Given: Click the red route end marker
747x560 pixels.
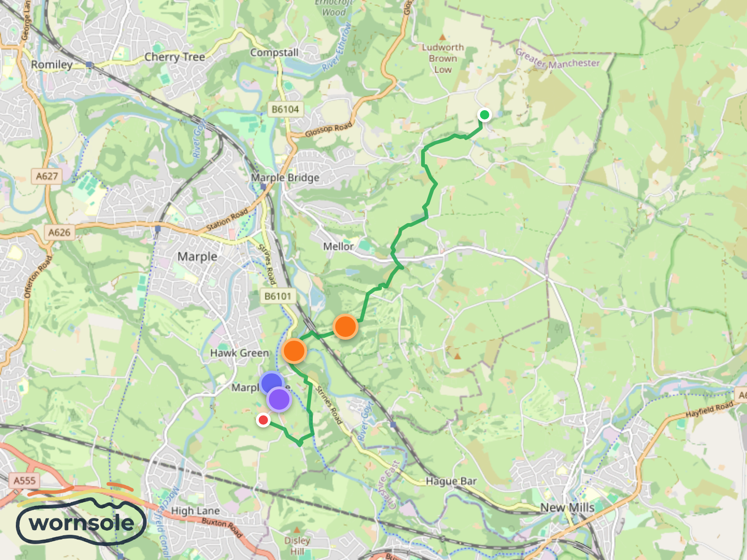Looking at the screenshot, I should (263, 420).
